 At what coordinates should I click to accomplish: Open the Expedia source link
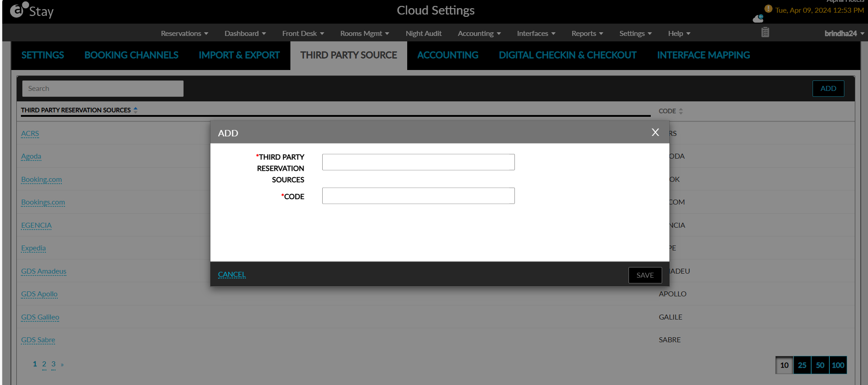(33, 248)
